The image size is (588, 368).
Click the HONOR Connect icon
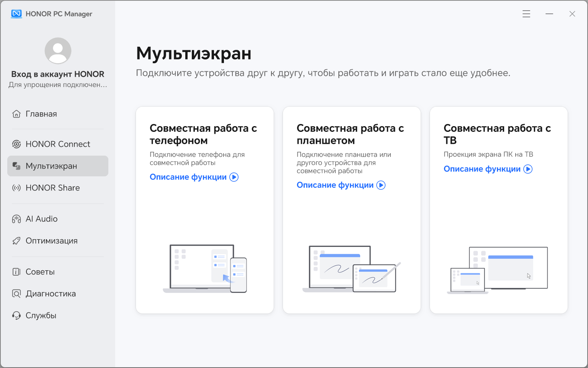(16, 144)
